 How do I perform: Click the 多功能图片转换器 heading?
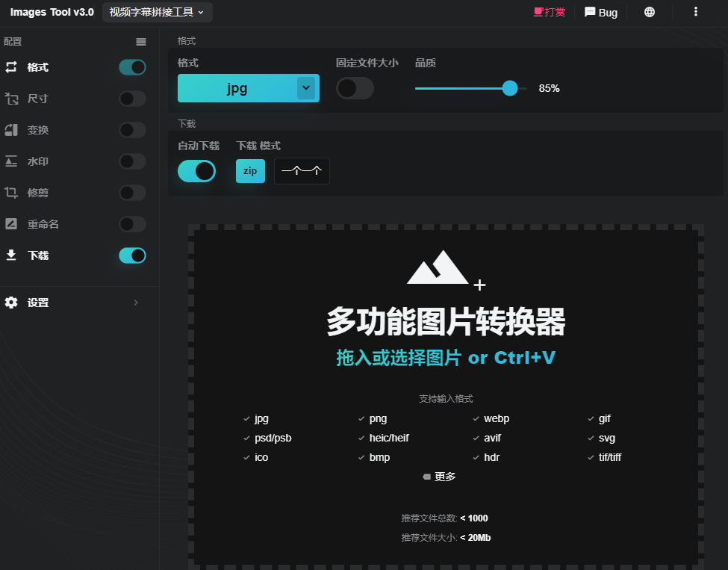coord(446,321)
